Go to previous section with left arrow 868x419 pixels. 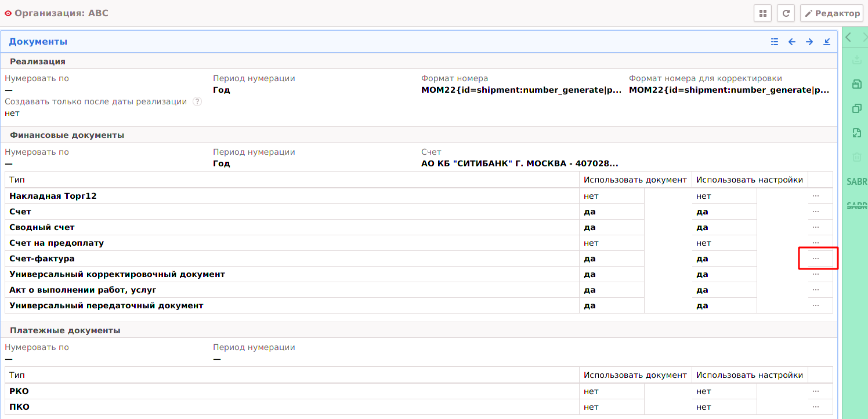pos(791,42)
